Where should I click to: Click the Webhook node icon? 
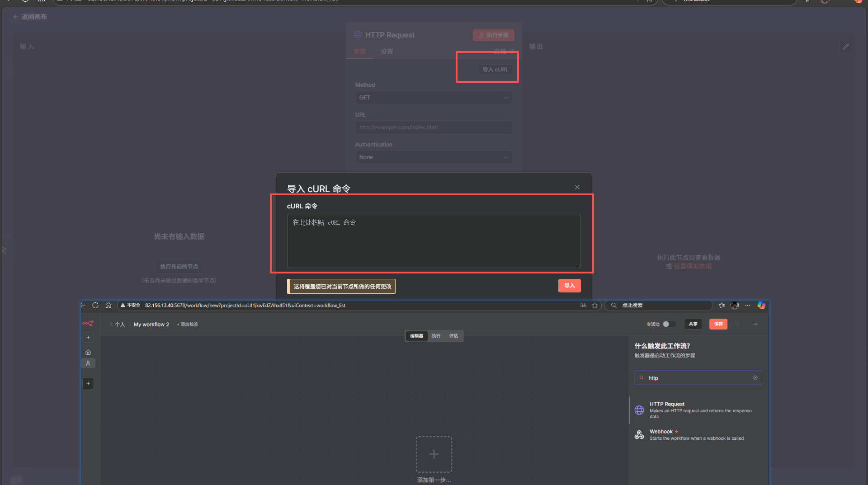pyautogui.click(x=639, y=435)
